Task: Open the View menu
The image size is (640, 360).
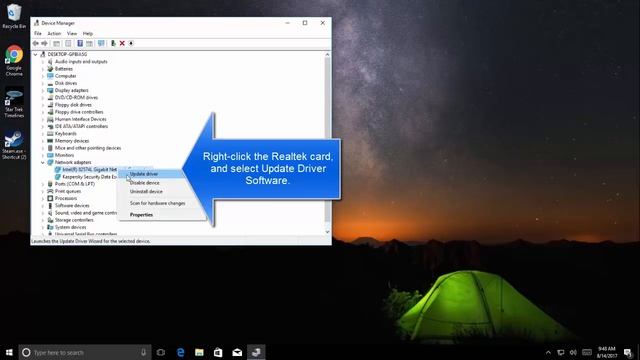Action: coord(72,33)
